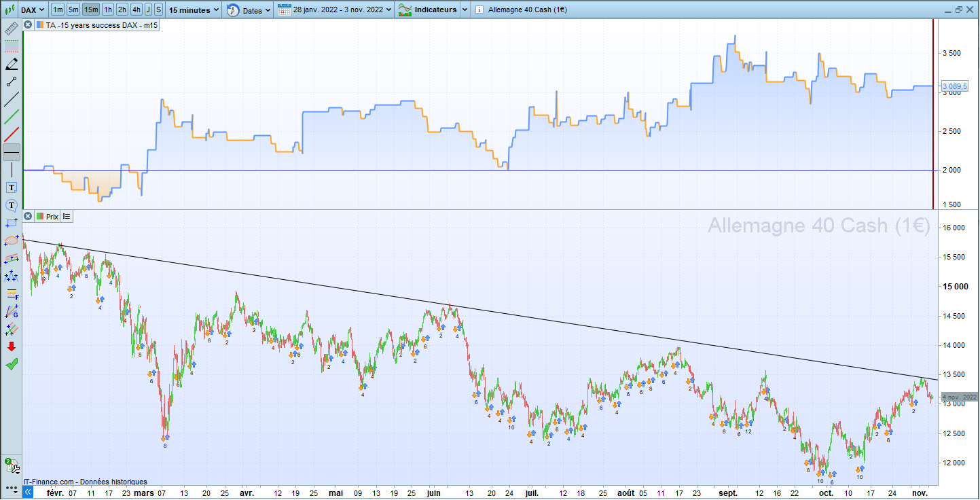Image resolution: width=980 pixels, height=500 pixels.
Task: Toggle the 5m timeframe button
Action: point(73,10)
